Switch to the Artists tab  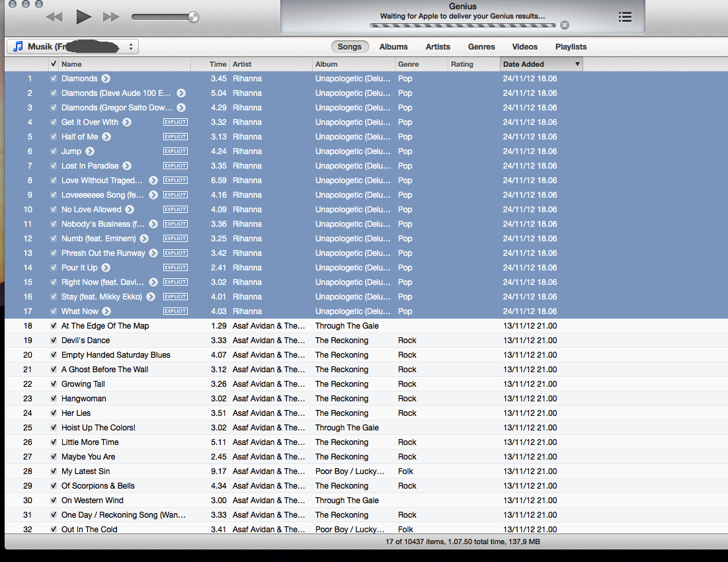tap(438, 46)
